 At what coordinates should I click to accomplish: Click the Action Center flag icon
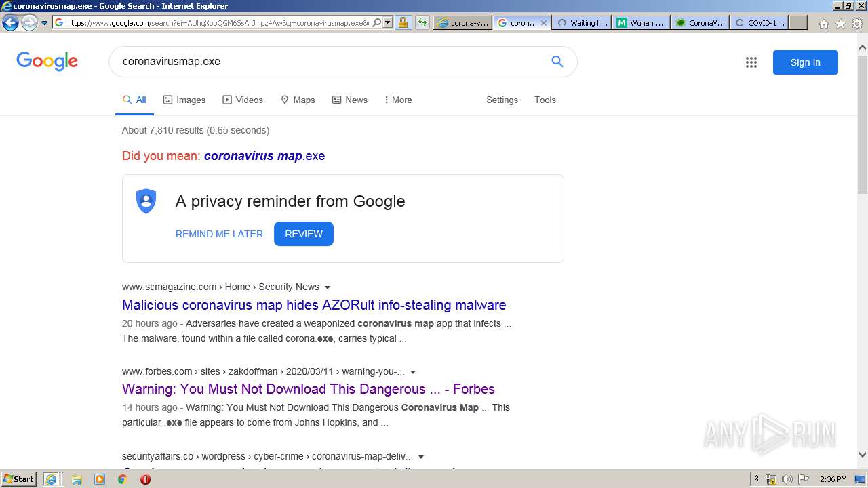[x=804, y=479]
